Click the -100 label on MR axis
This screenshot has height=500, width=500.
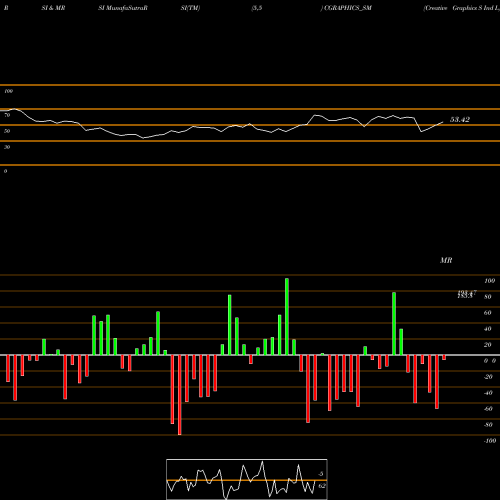(490, 441)
